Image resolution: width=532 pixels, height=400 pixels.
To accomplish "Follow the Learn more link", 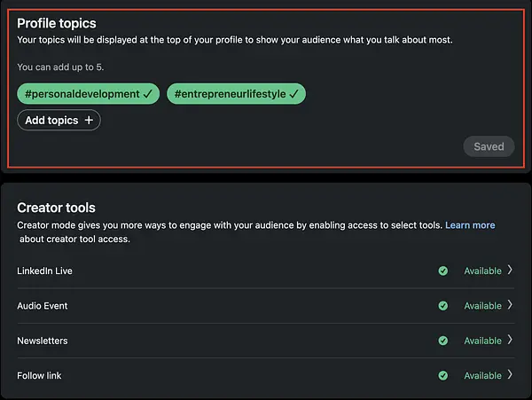I will coord(470,225).
